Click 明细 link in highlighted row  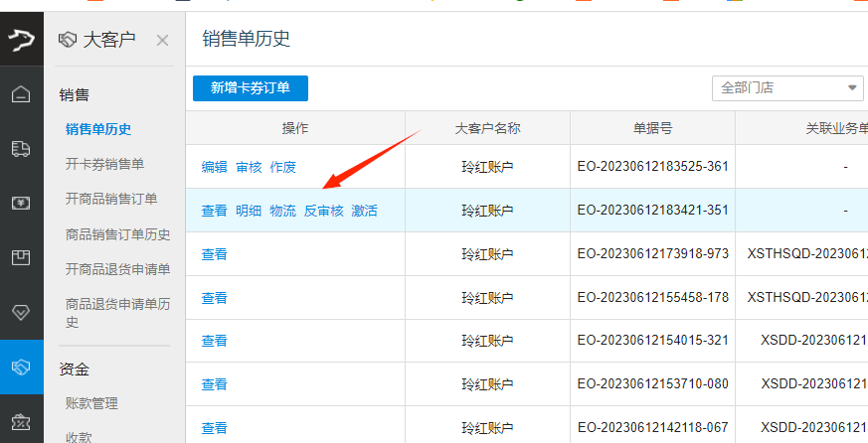tap(249, 211)
